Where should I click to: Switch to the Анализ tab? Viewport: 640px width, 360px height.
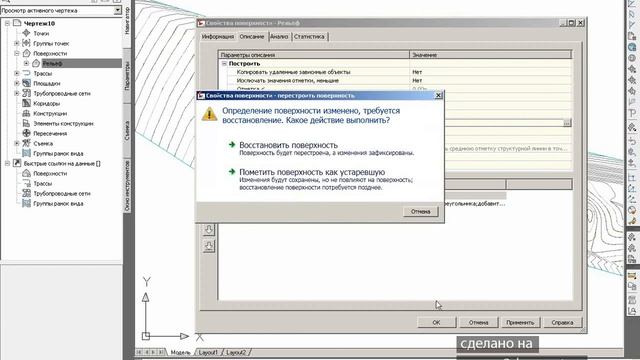click(x=280, y=37)
